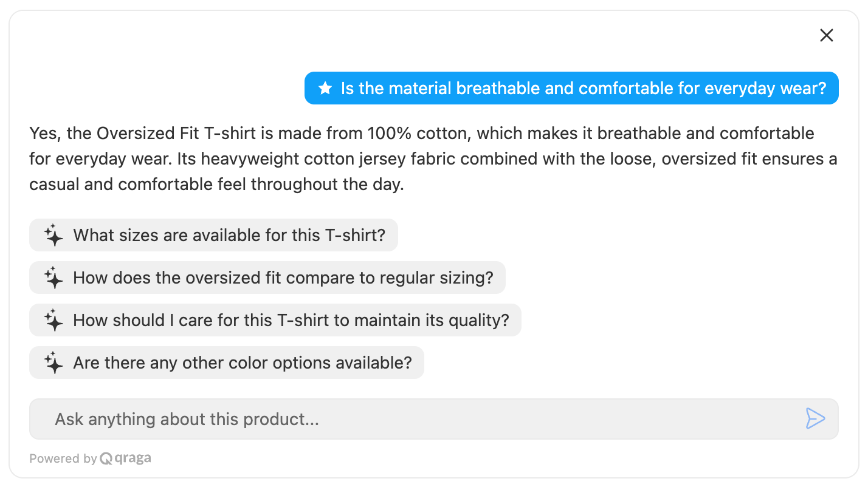Click the Qraga Q logo icon
Image resolution: width=868 pixels, height=487 pixels.
(106, 458)
